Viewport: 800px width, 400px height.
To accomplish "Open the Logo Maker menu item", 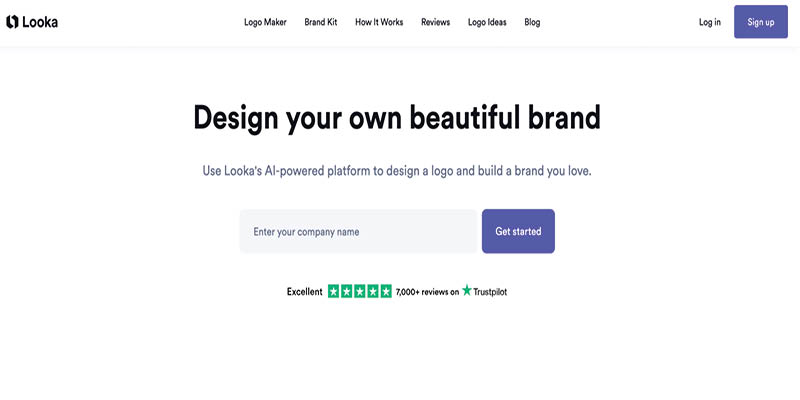I will [x=265, y=22].
